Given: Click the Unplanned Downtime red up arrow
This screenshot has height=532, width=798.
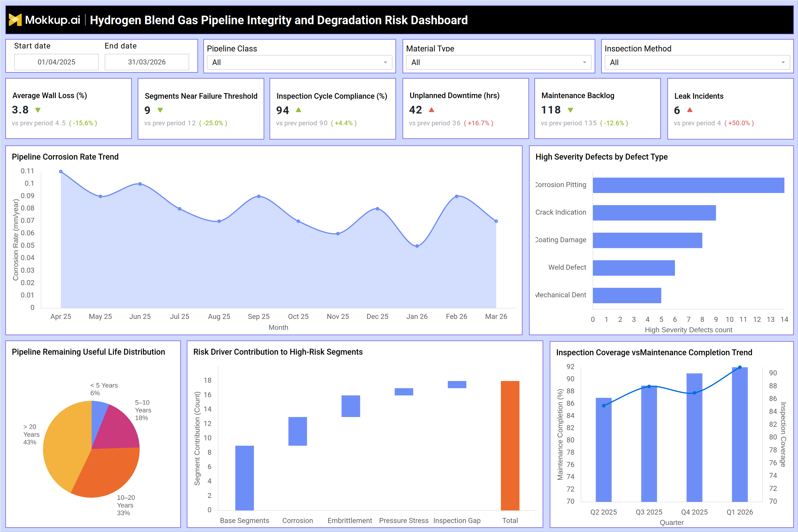Looking at the screenshot, I should [432, 110].
